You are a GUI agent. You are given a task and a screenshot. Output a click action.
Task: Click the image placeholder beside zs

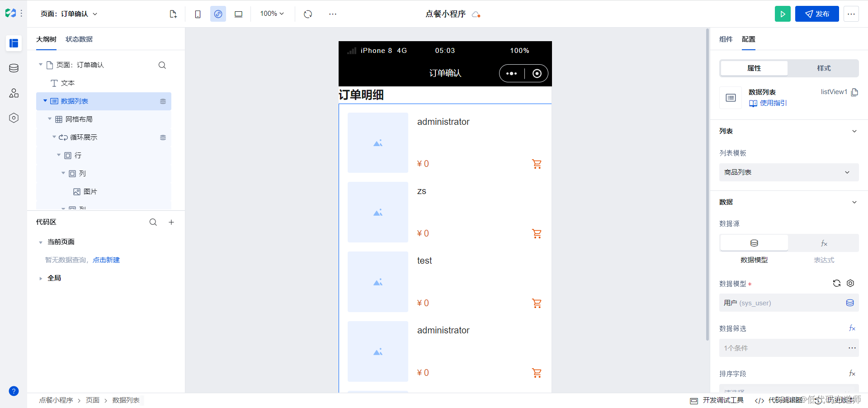tap(378, 212)
